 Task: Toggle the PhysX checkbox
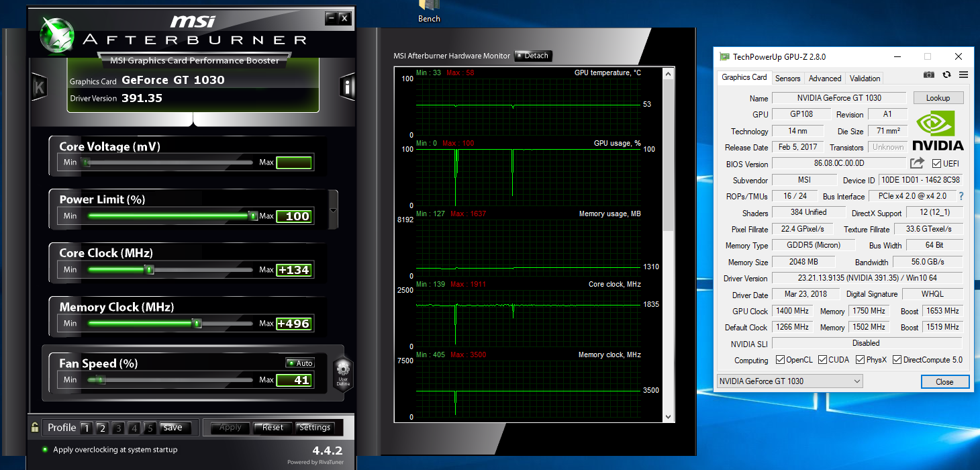tap(860, 360)
